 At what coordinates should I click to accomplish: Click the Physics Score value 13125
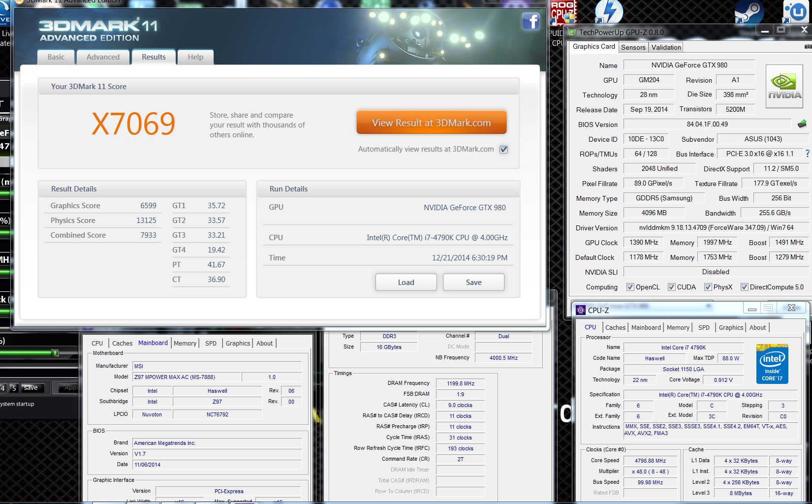146,220
